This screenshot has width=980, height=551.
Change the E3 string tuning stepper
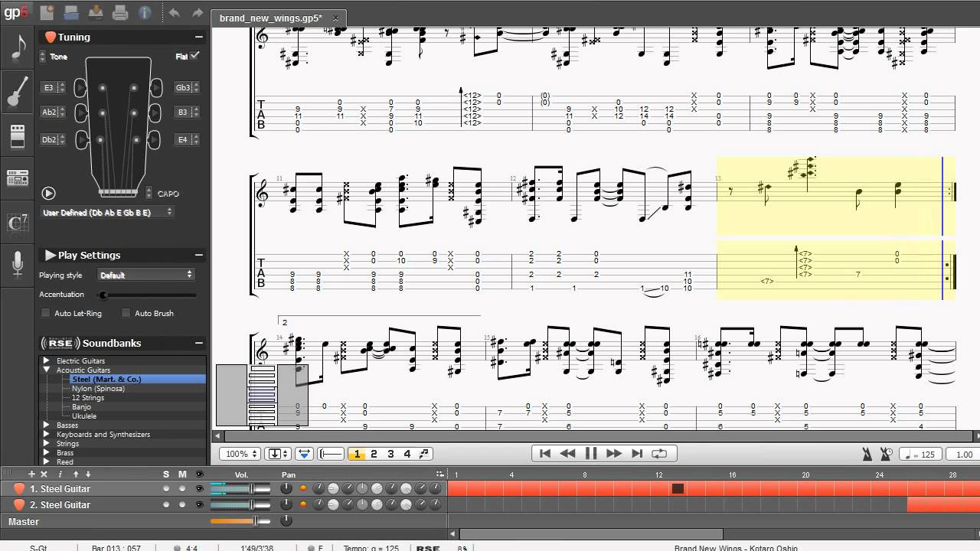tap(62, 88)
